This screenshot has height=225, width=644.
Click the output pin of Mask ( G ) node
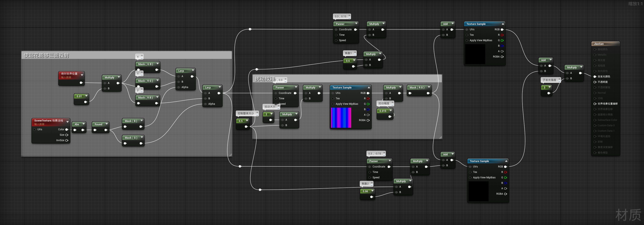(x=141, y=143)
